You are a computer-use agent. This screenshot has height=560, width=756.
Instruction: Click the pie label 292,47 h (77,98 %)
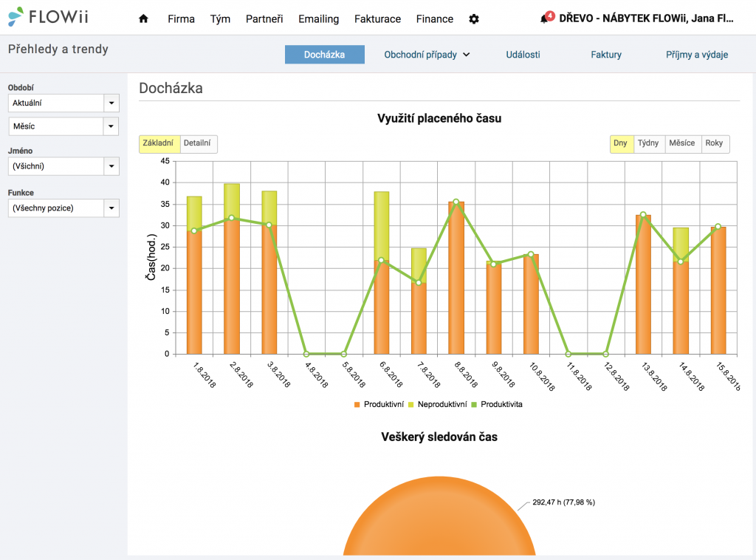(563, 502)
